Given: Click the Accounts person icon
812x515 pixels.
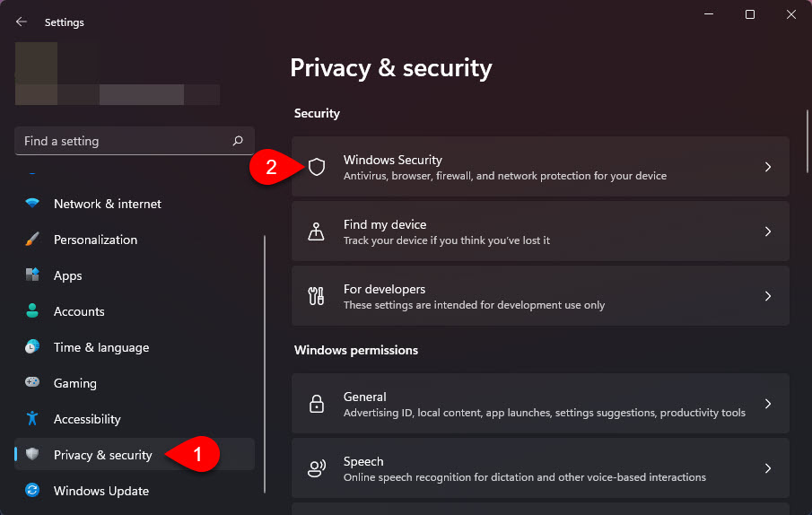Looking at the screenshot, I should 32,310.
